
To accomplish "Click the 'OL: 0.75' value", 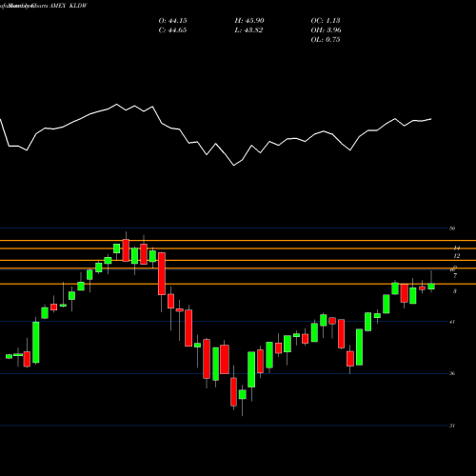I will (326, 40).
